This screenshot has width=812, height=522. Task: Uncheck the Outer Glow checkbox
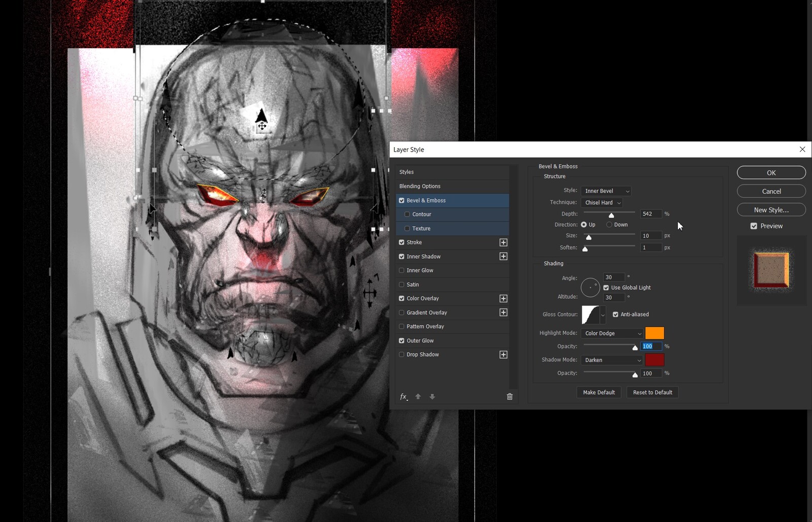[x=401, y=341]
